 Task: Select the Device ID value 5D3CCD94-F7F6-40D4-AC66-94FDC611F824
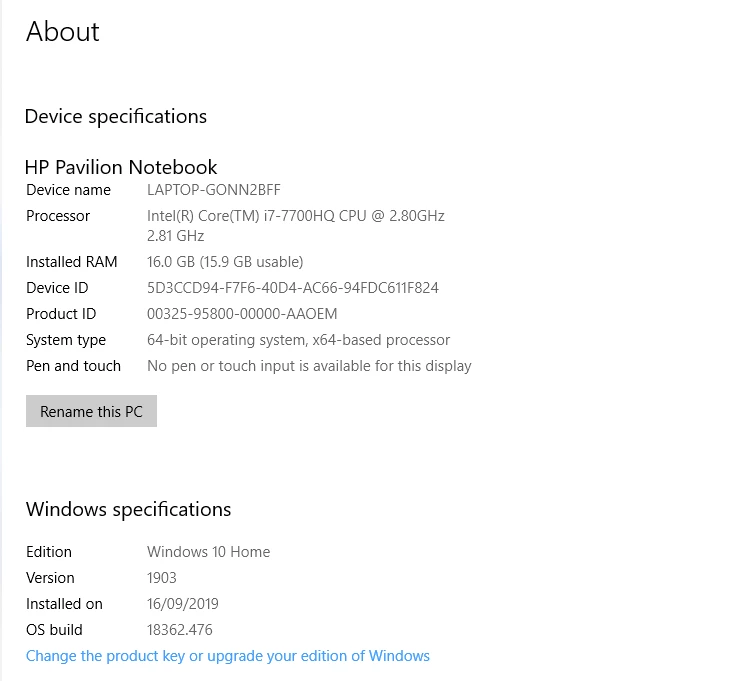point(293,288)
